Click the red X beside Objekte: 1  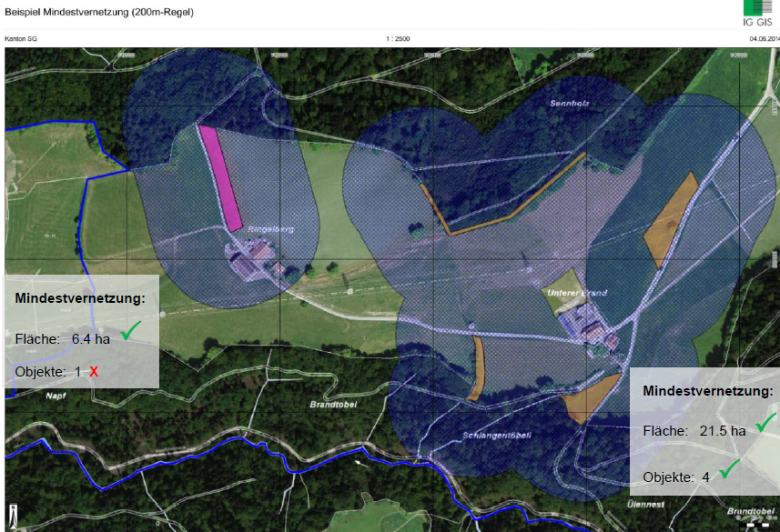(94, 372)
